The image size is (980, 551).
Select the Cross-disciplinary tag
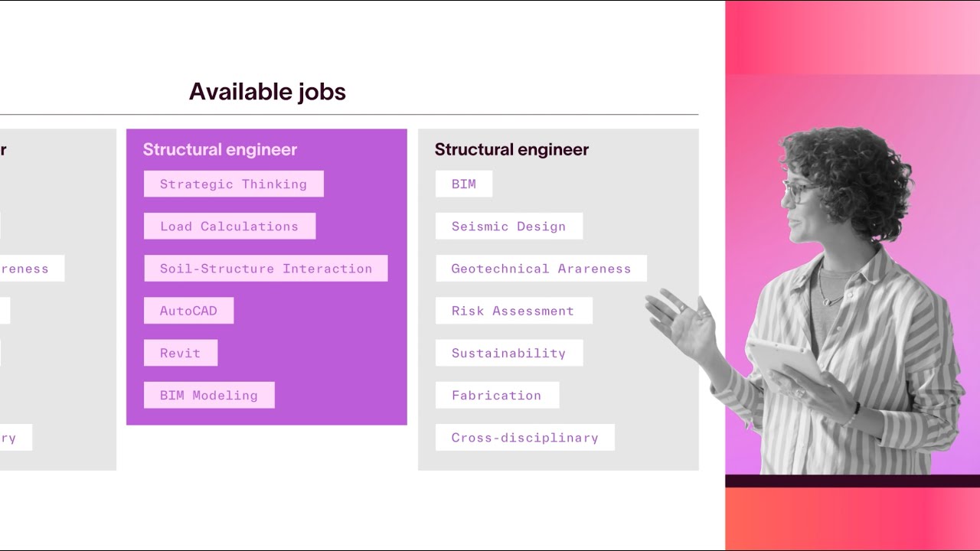pyautogui.click(x=525, y=438)
